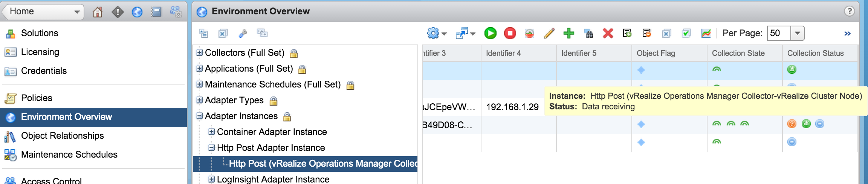Collapse the Adapter Instances tree node
Image resolution: width=868 pixels, height=184 pixels.
click(x=199, y=116)
